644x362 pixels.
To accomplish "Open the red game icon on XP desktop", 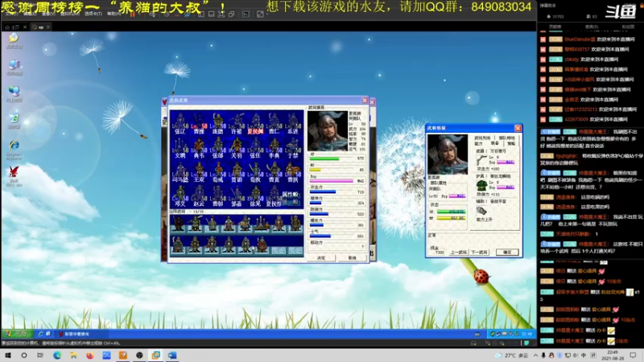I will point(14,176).
